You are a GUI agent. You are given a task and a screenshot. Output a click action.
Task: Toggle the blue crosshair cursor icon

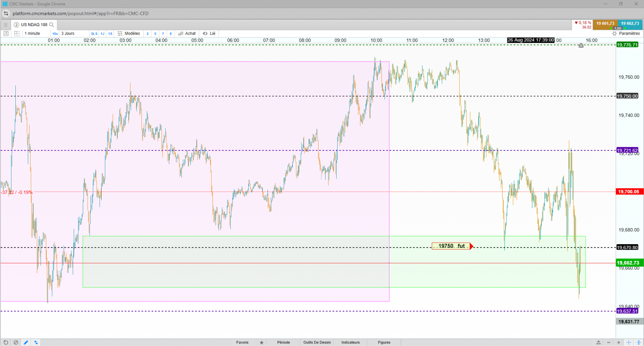coord(629,342)
